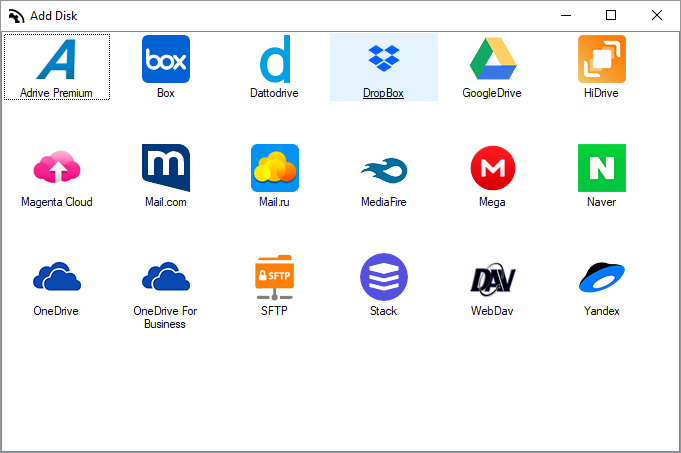Viewport: 681px width, 453px height.
Task: Click the Magenta Cloud label text
Action: (57, 202)
